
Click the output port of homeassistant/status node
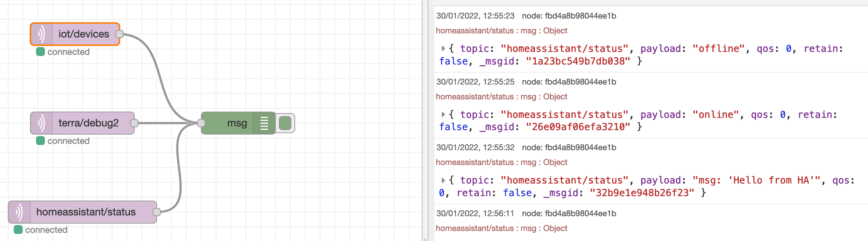(157, 212)
